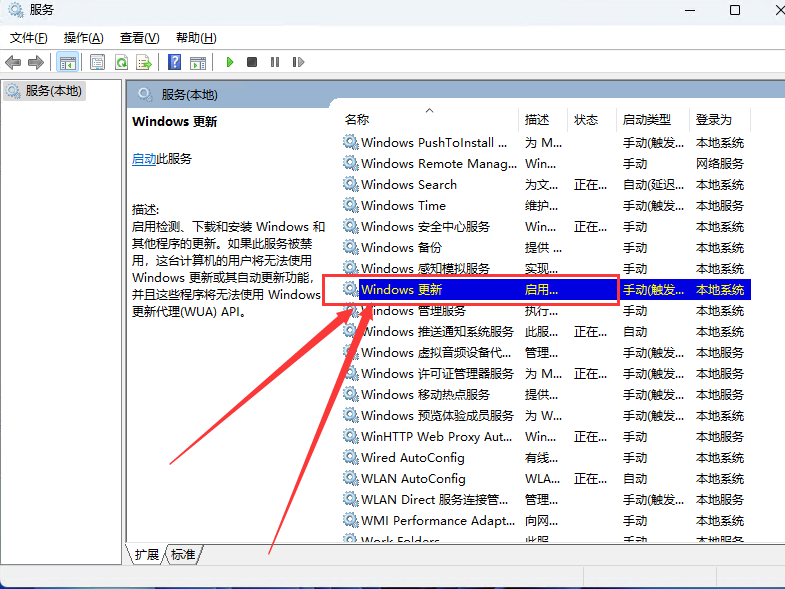The image size is (785, 589).
Task: Open Help with the question-mark icon
Action: coord(174,62)
